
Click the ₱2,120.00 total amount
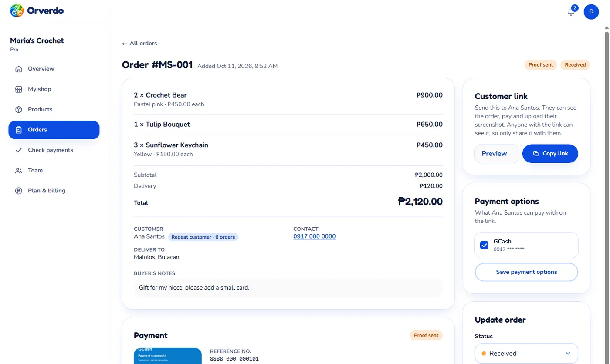tap(420, 202)
